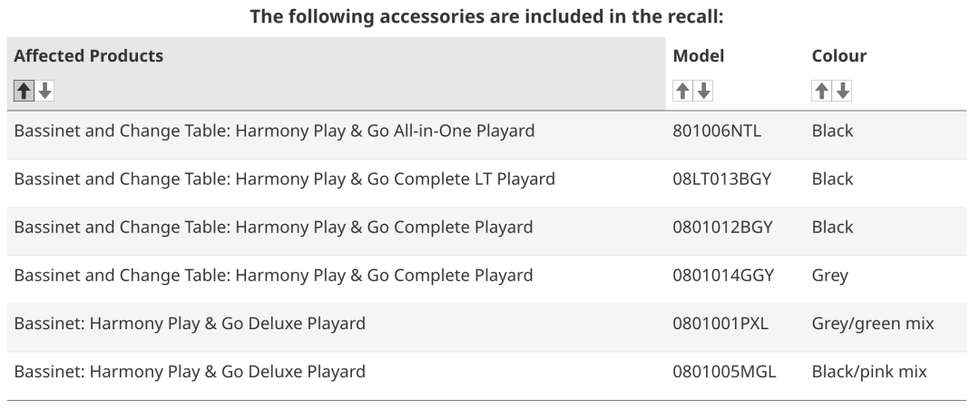Click model number 0801001PXL
Screen dimensions: 980x419
click(x=720, y=324)
